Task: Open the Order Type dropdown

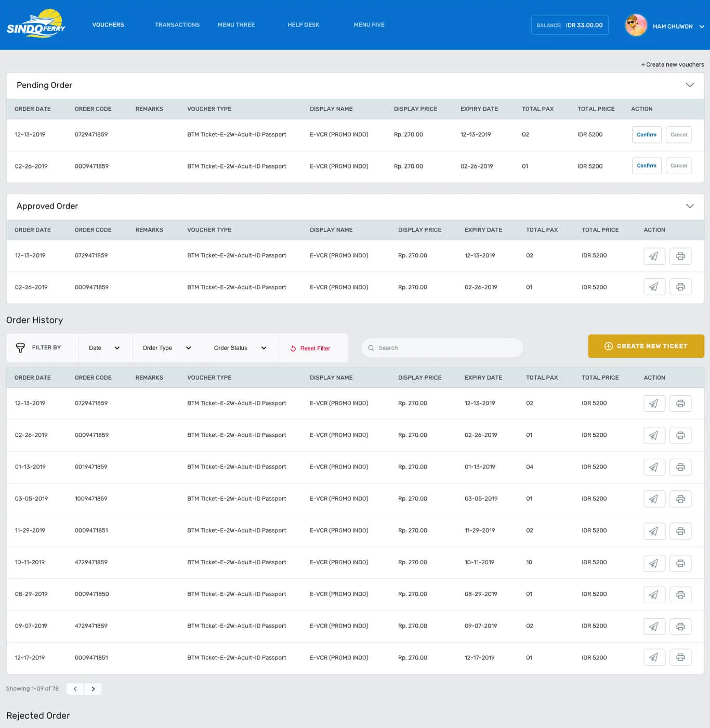Action: click(167, 348)
